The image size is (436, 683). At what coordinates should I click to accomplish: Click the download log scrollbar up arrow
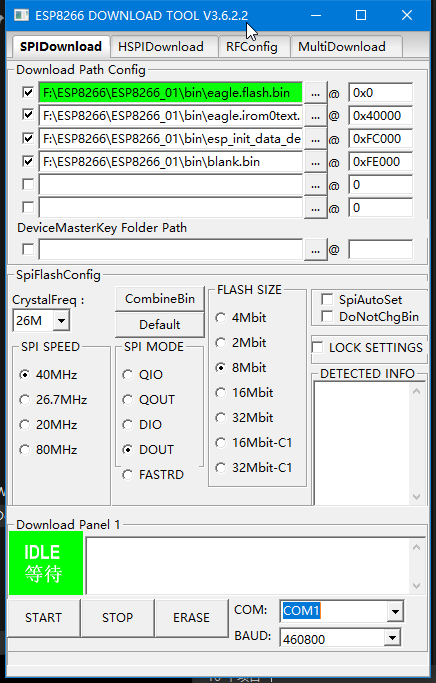(416, 547)
